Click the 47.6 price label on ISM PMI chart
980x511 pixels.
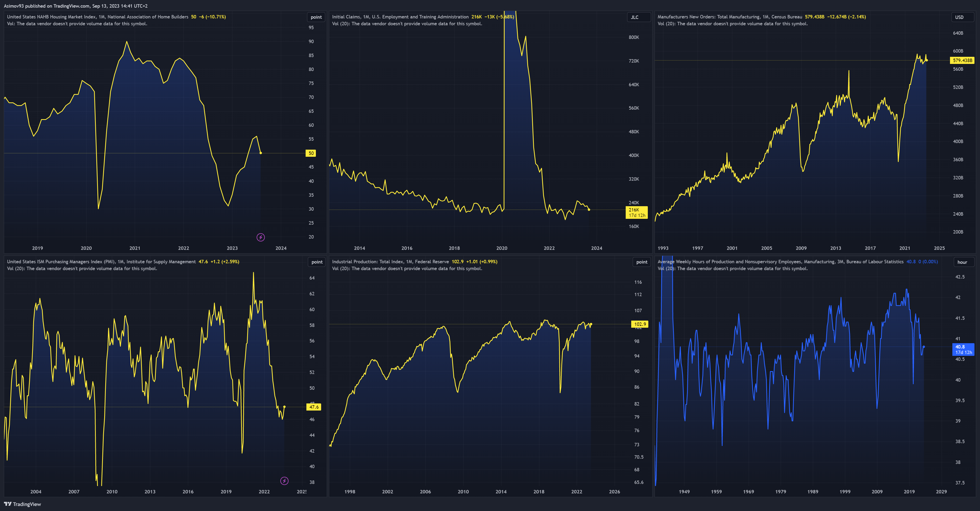click(314, 407)
